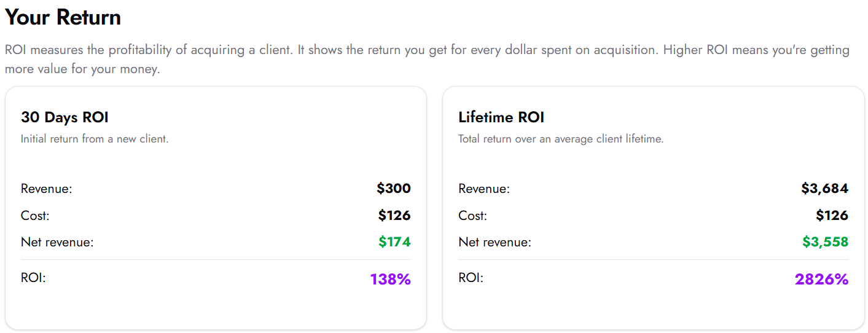The width and height of the screenshot is (868, 333).
Task: Click Net revenue label in Lifetime card
Action: [495, 243]
